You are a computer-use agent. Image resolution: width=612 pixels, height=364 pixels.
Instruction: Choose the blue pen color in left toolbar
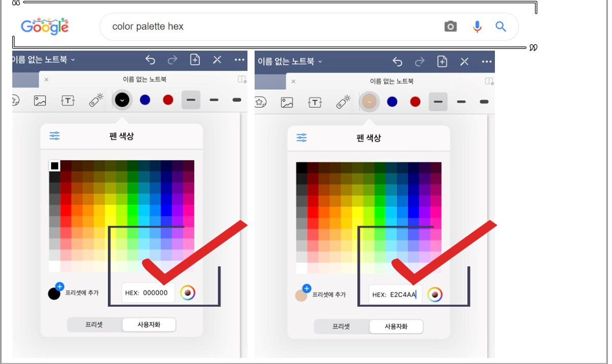tap(145, 100)
